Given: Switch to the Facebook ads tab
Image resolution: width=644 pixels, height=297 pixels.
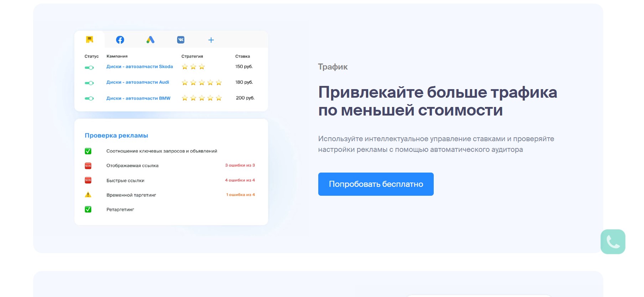Looking at the screenshot, I should click(x=120, y=40).
